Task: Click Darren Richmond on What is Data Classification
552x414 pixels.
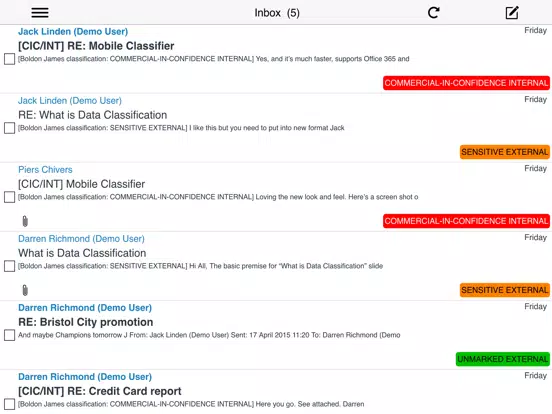Action: tap(81, 238)
